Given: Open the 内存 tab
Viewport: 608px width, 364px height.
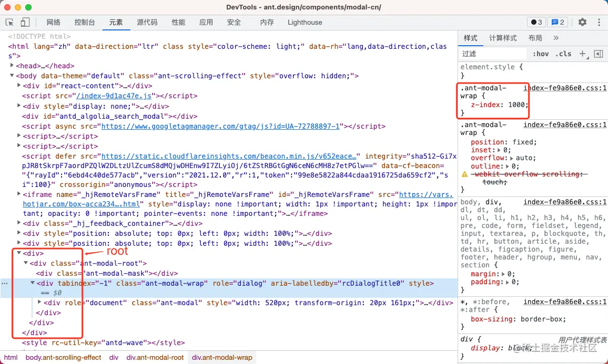Looking at the screenshot, I should (267, 23).
